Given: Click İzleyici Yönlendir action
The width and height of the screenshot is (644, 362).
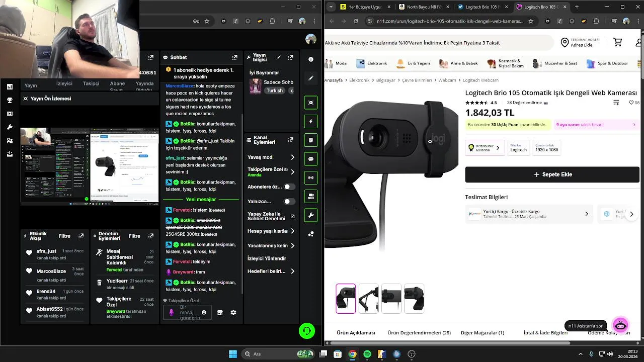Looking at the screenshot, I should click(x=267, y=258).
